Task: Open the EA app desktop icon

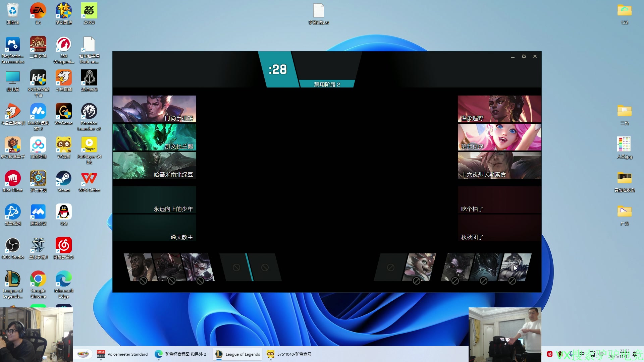Action: click(x=38, y=11)
